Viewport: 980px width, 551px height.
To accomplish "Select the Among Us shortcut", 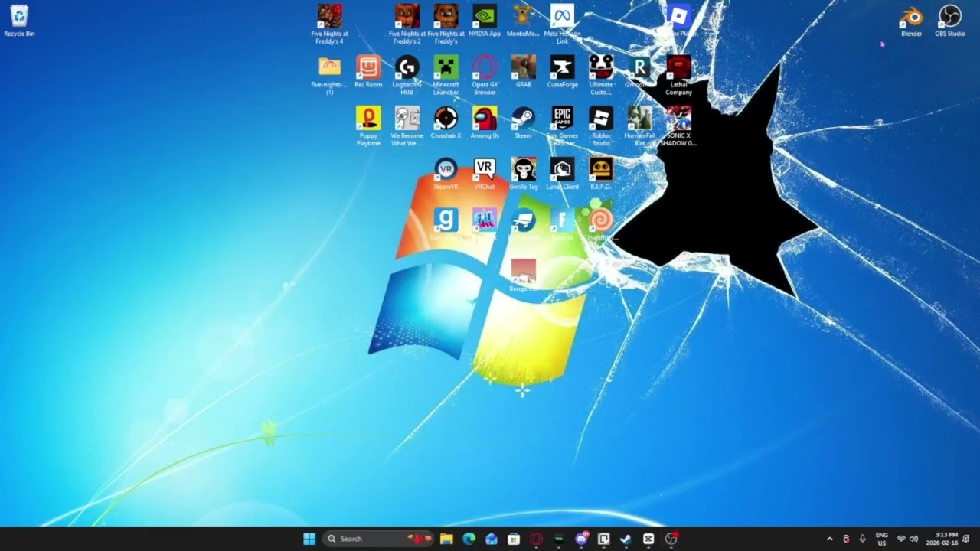I will pyautogui.click(x=485, y=122).
